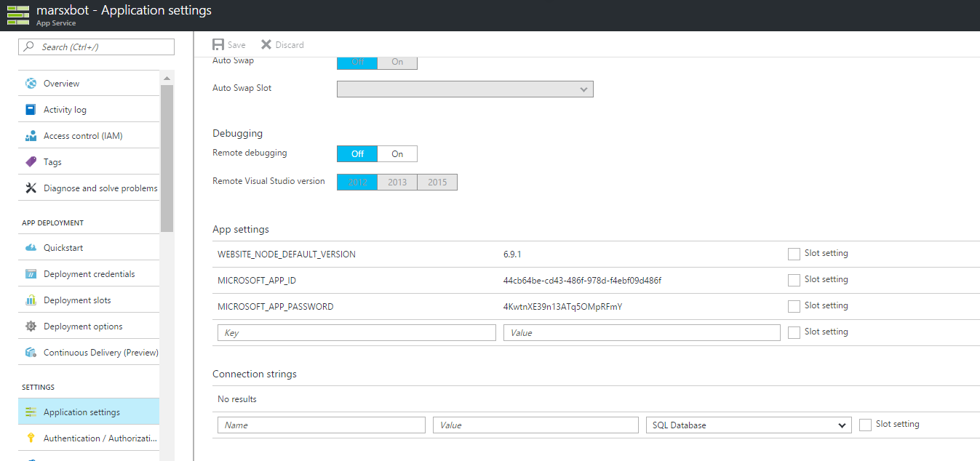Click the Save floppy disk icon
The image size is (980, 461).
coord(218,45)
